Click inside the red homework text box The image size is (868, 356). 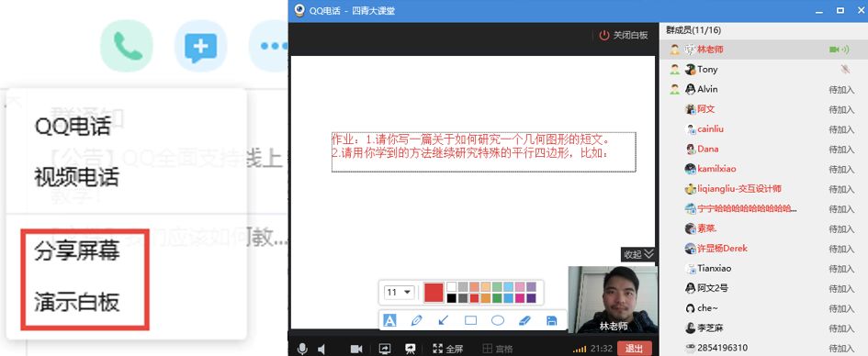(x=483, y=152)
